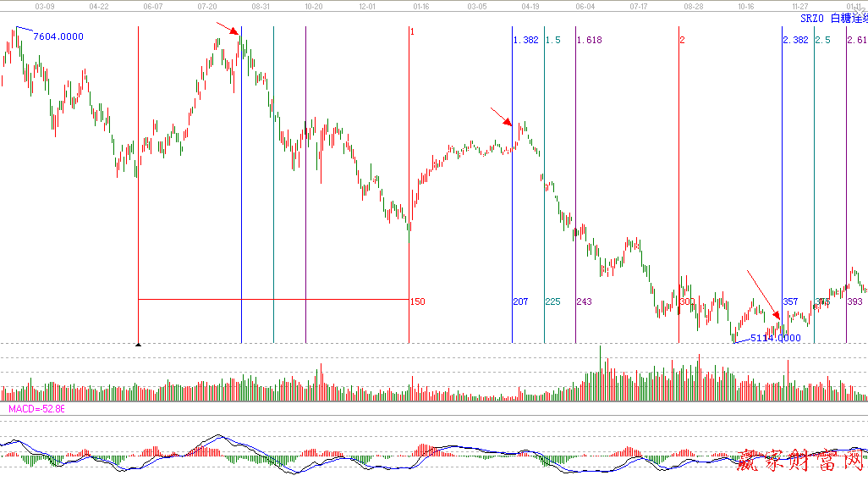This screenshot has height=481, width=868.
Task: Click the 08-28 date on the time axis
Action: coord(693,6)
